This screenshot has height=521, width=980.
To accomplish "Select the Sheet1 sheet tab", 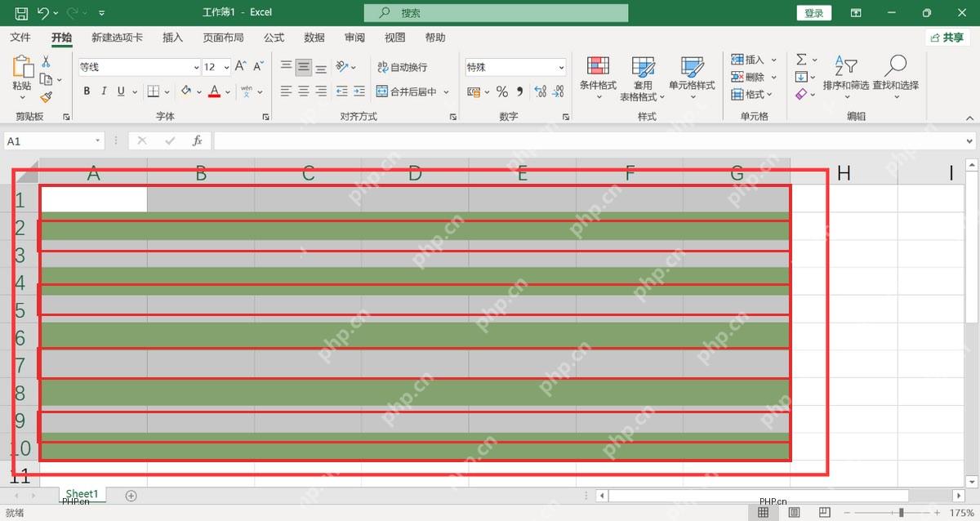I will 82,494.
